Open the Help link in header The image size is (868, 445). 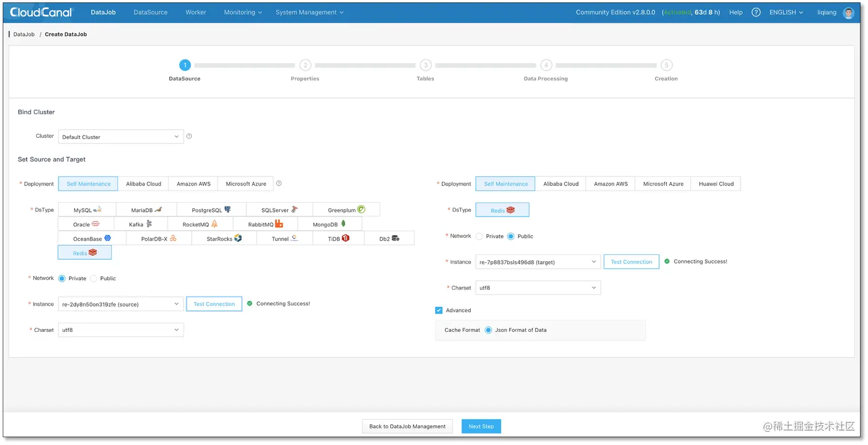(x=736, y=12)
